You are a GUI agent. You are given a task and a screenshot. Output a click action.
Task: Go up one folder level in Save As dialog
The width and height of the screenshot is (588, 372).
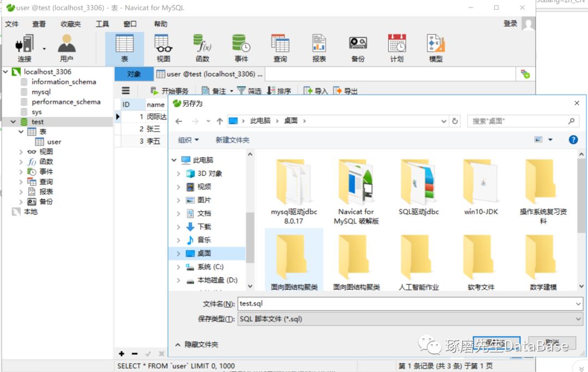pyautogui.click(x=220, y=121)
